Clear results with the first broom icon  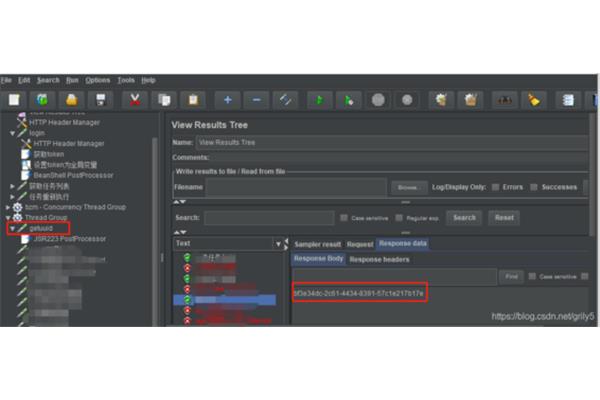tap(441, 100)
